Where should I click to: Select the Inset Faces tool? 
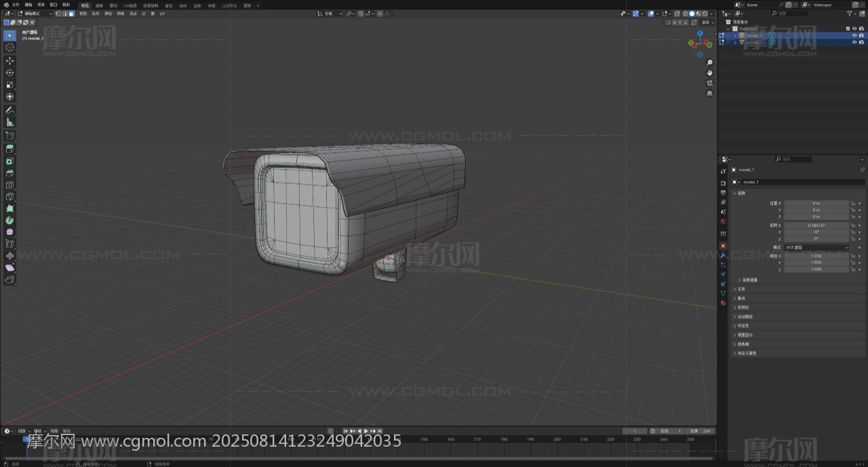pos(9,161)
